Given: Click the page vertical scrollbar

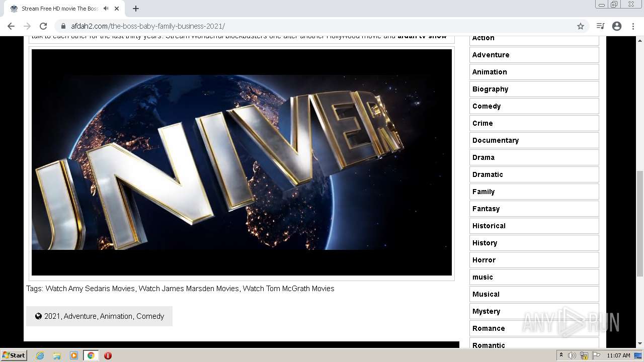Looking at the screenshot, I should tap(640, 224).
